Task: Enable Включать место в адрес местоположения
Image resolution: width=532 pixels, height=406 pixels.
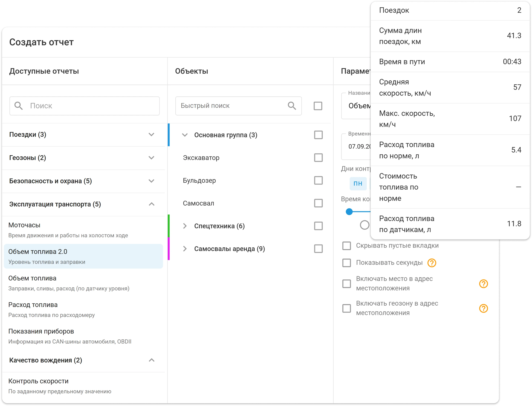Action: pos(346,284)
